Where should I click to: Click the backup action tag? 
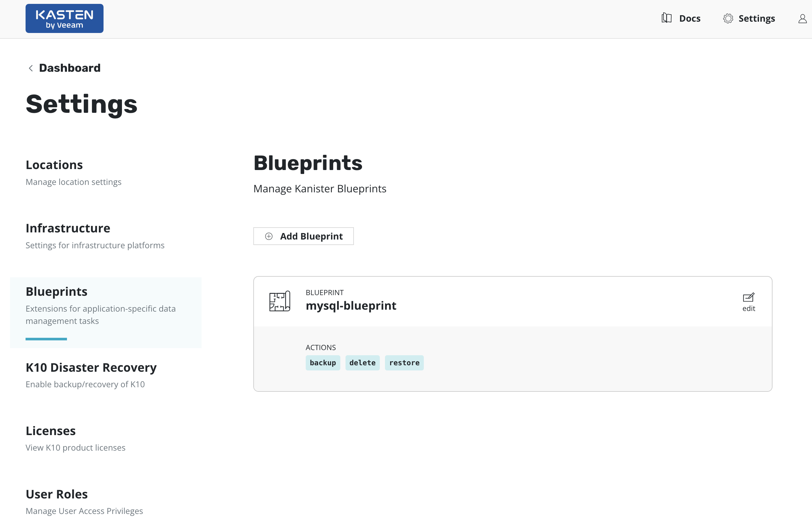point(323,363)
